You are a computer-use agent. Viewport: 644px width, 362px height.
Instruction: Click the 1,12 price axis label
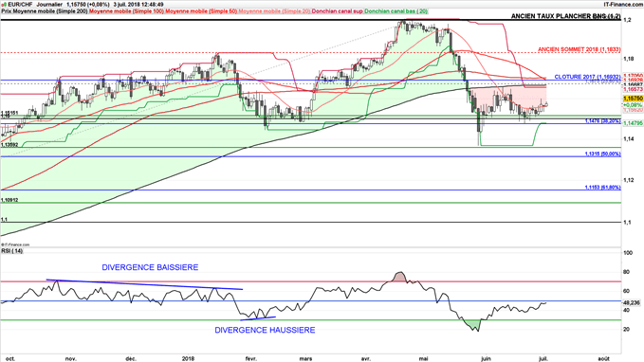[x=629, y=180]
